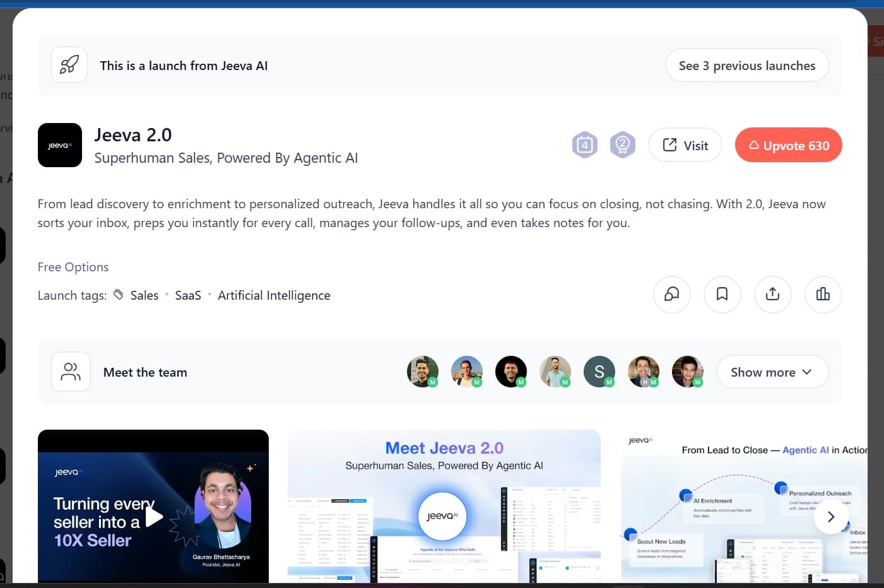Screen dimensions: 884x588
Task: Click the number 4 rank badge
Action: point(585,145)
